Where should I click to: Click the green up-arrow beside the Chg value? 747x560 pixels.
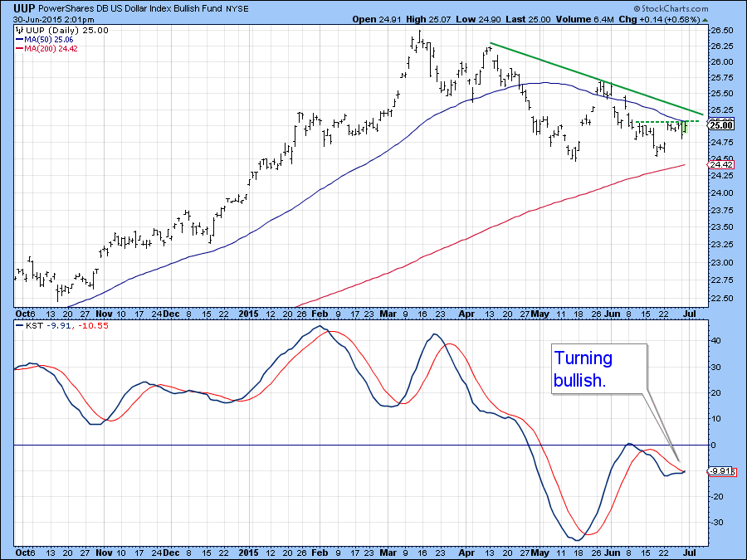(x=705, y=20)
